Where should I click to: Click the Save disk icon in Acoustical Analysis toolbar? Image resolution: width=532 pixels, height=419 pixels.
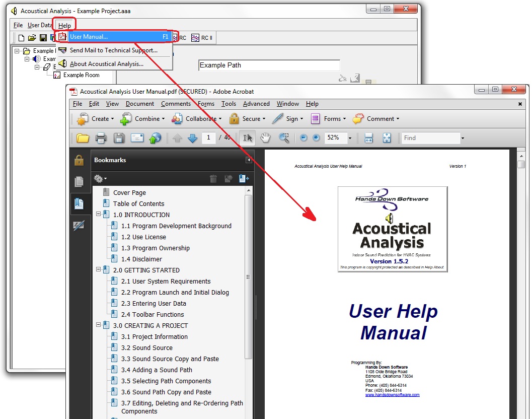[x=43, y=38]
